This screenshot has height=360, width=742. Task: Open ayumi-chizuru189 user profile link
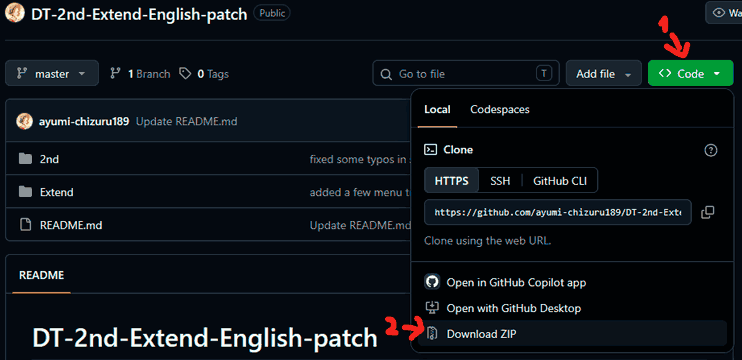[x=84, y=122]
